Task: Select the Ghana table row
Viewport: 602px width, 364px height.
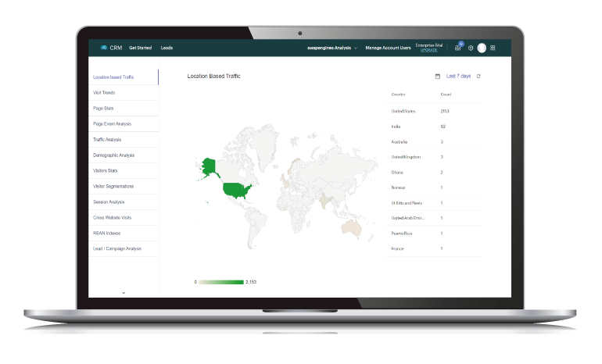Action: click(433, 172)
